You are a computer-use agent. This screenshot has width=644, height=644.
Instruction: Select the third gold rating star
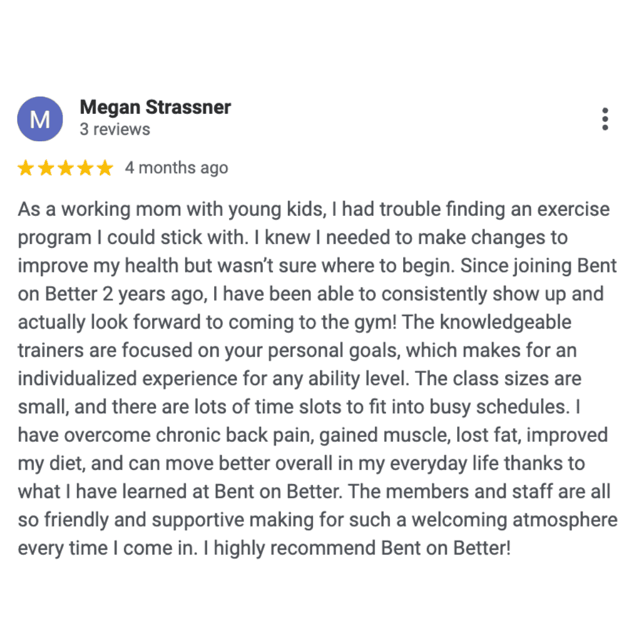coord(65,169)
